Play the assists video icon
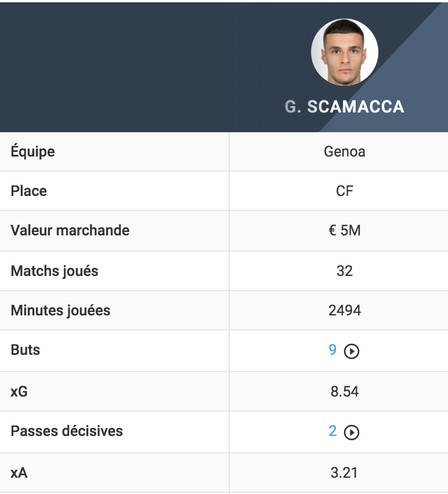This screenshot has height=494, width=448. click(352, 432)
